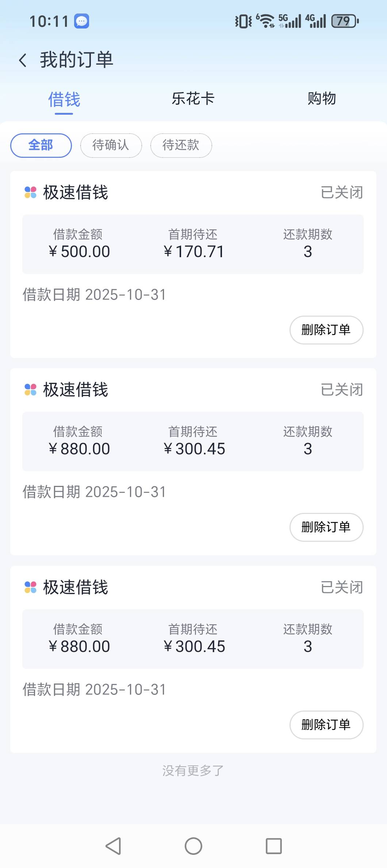This screenshot has height=868, width=387.
Task: Select the 待还款 filter chip
Action: (181, 145)
